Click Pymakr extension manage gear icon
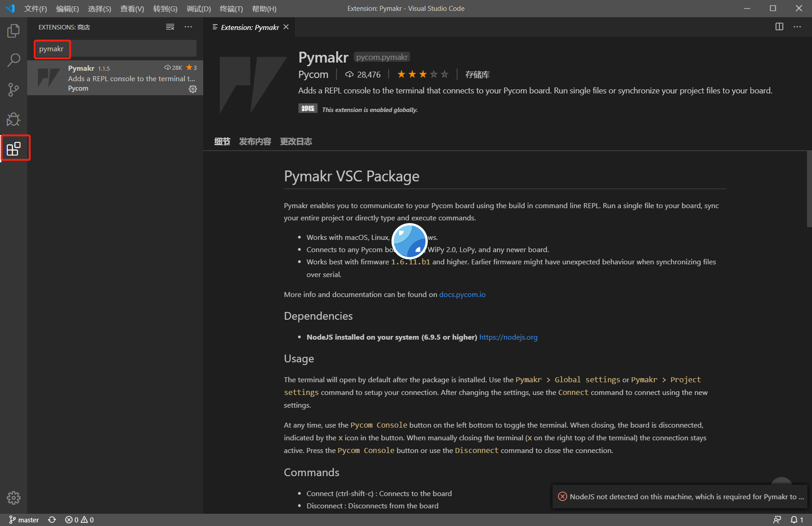Image resolution: width=812 pixels, height=526 pixels. pyautogui.click(x=193, y=89)
